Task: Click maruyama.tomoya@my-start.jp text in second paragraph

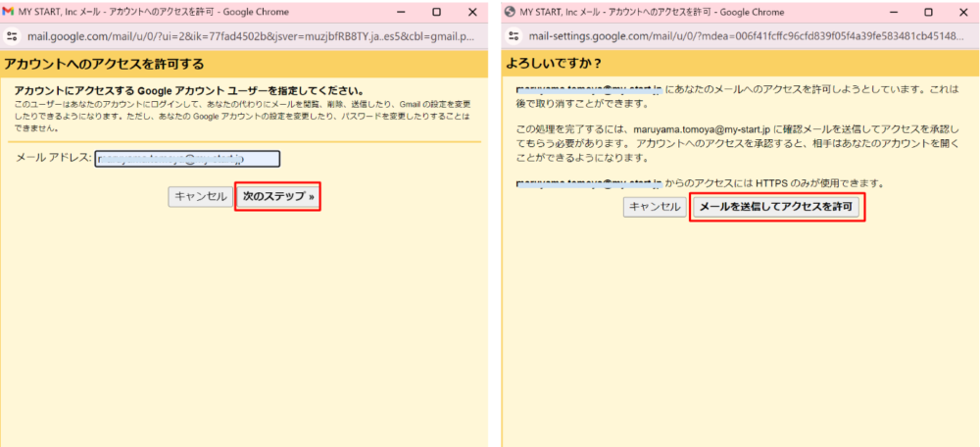Action: (x=703, y=130)
